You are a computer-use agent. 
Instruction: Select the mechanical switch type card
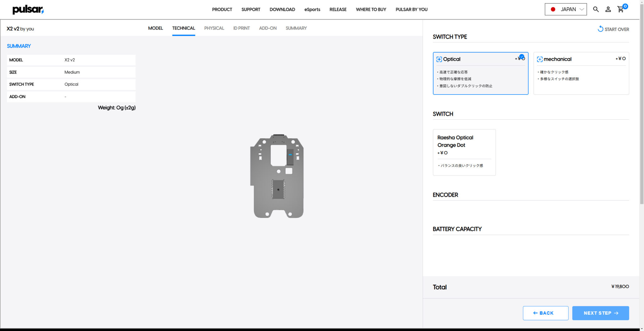581,73
